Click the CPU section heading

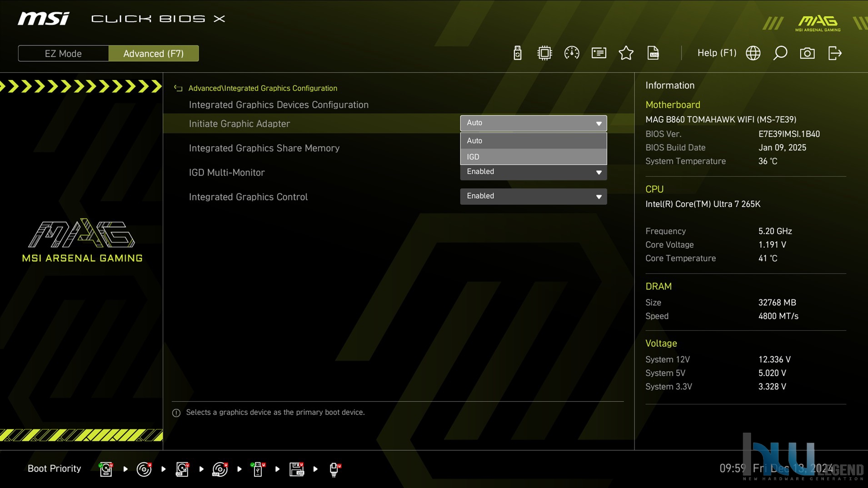654,189
